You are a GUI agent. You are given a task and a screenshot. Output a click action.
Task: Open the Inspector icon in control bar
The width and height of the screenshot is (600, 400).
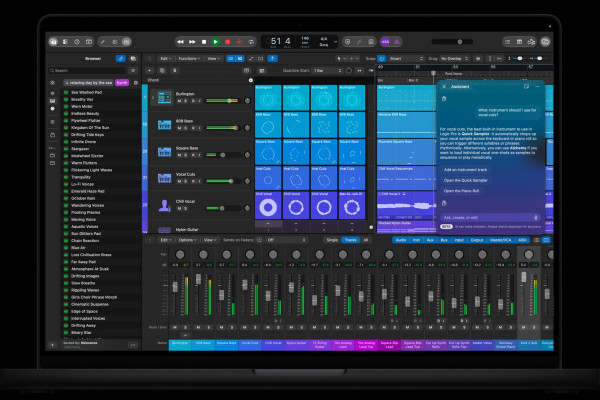pyautogui.click(x=65, y=42)
